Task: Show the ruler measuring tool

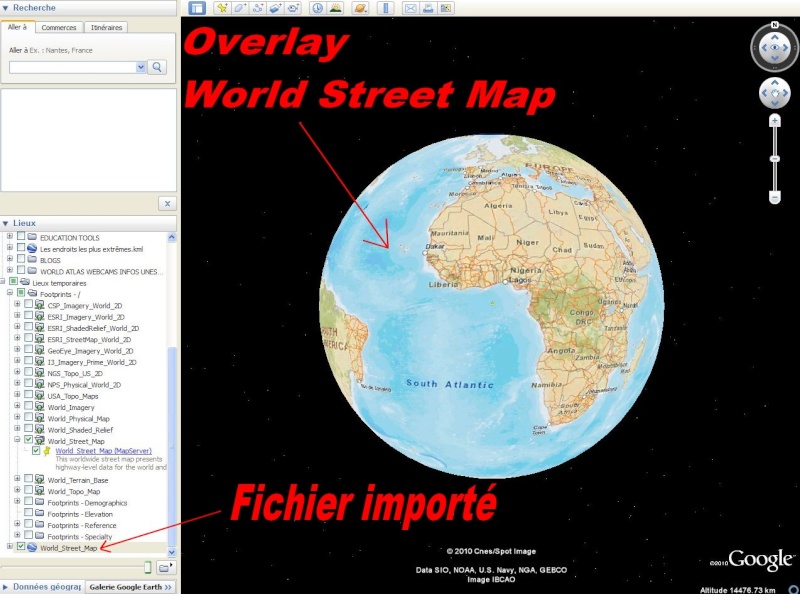Action: tap(386, 8)
